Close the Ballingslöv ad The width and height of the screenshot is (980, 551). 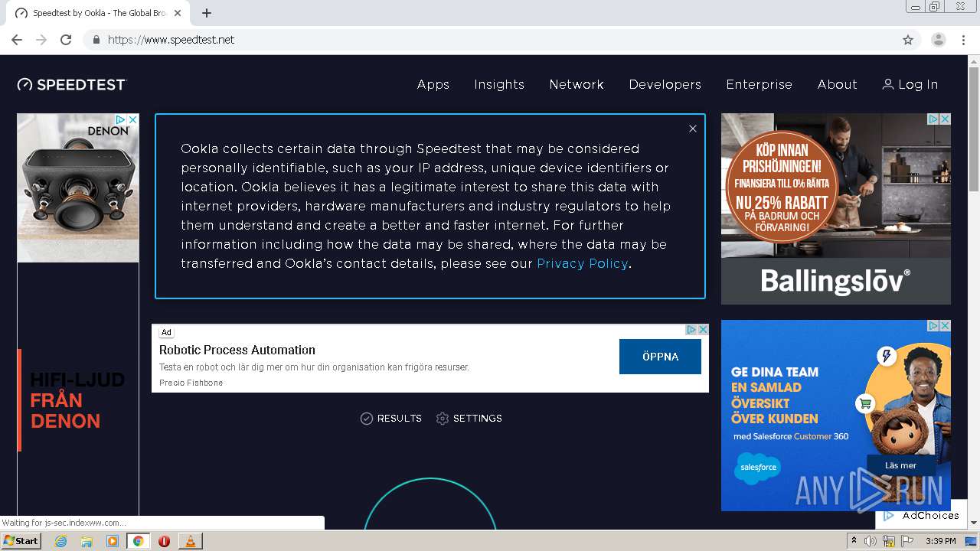pos(945,119)
